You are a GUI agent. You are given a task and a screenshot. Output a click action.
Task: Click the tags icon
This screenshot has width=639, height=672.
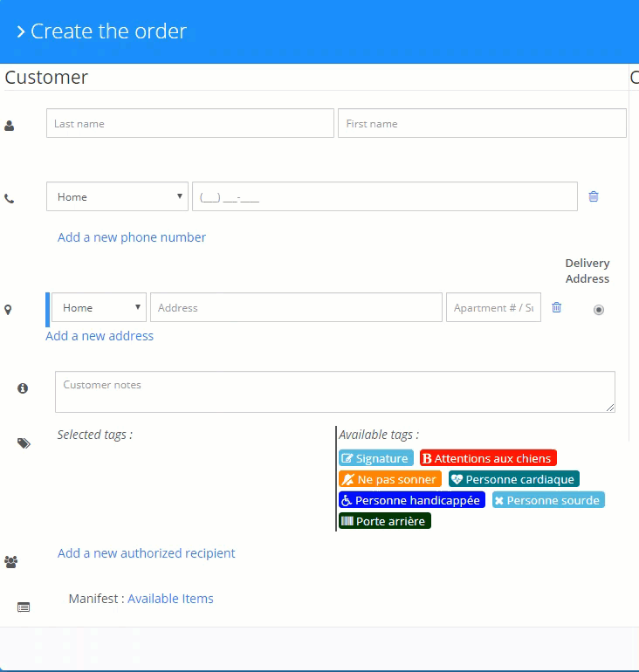(x=24, y=443)
